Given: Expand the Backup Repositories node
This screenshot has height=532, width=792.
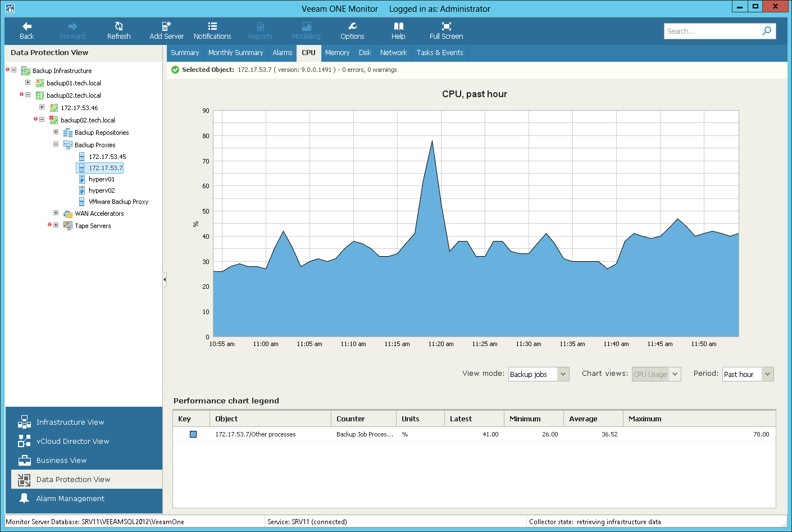Looking at the screenshot, I should 56,132.
